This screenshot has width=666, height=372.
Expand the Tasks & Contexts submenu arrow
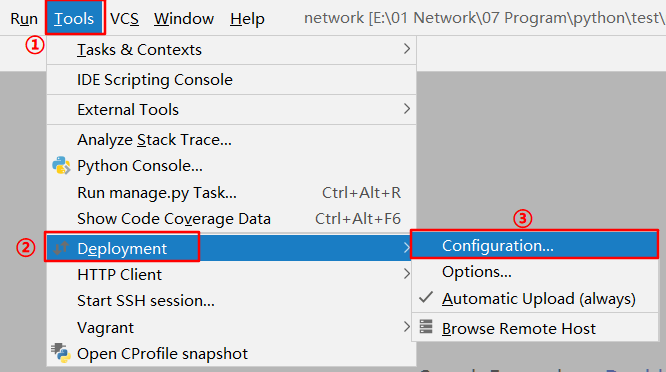406,49
